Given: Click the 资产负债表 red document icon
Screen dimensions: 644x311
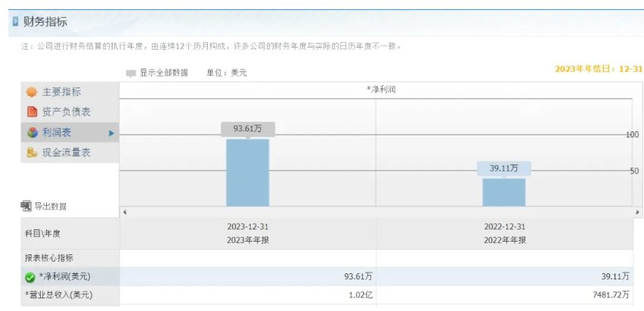Looking at the screenshot, I should [x=32, y=112].
